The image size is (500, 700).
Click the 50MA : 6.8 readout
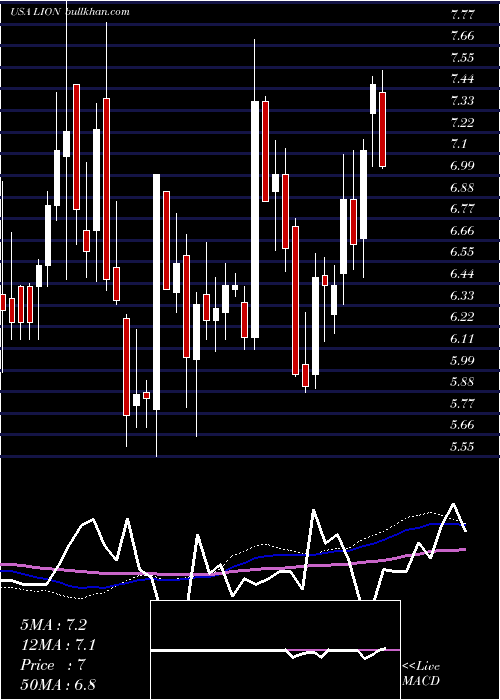pyautogui.click(x=58, y=684)
